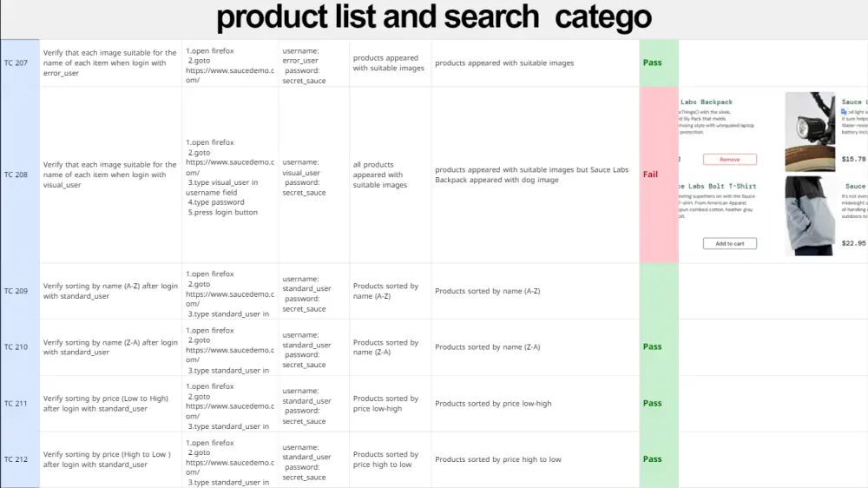Click the Add to cart button

729,244
